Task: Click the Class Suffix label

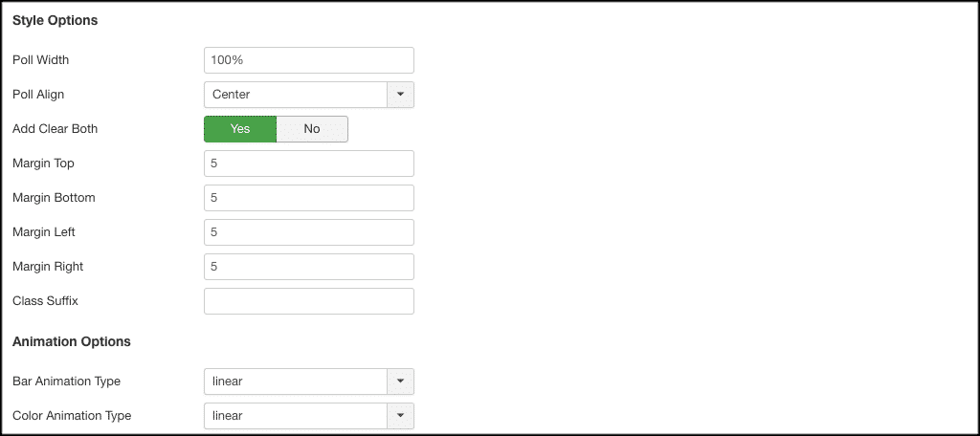Action: (45, 301)
